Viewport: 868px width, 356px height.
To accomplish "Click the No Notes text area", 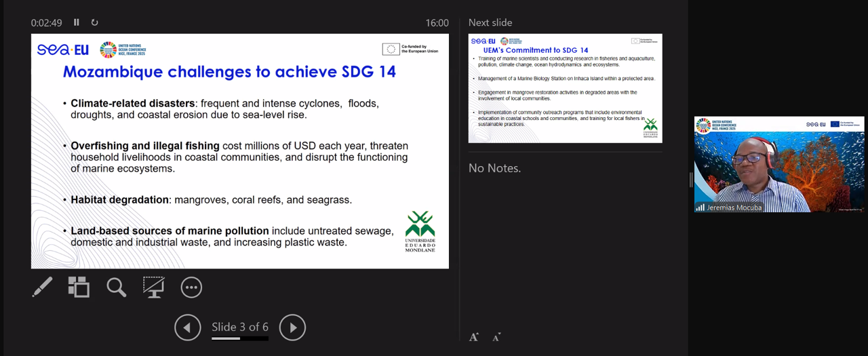I will tap(495, 168).
